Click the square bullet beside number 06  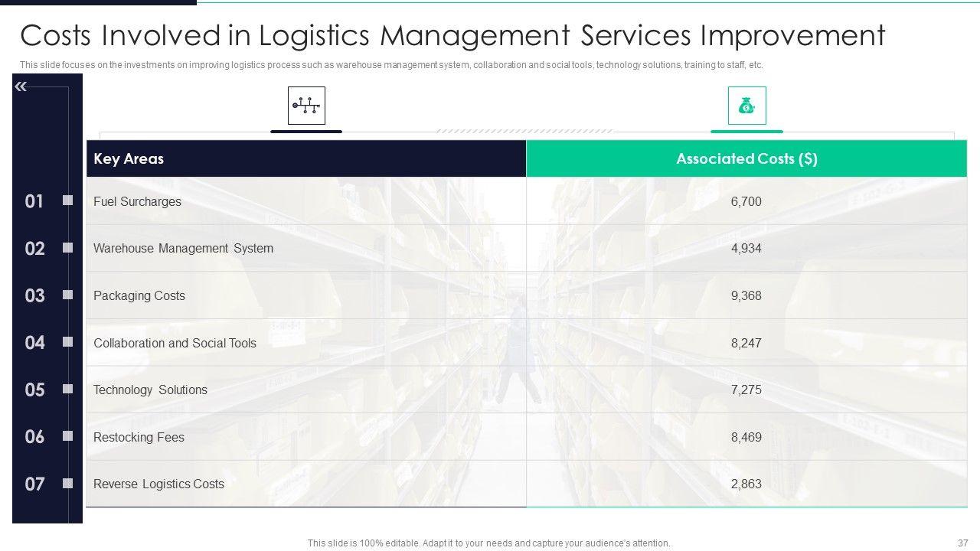(68, 436)
